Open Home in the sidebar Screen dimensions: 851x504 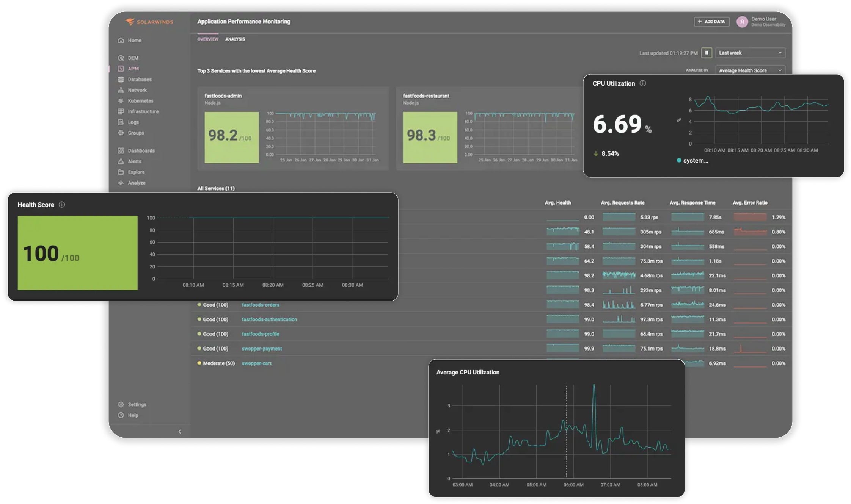(x=130, y=40)
